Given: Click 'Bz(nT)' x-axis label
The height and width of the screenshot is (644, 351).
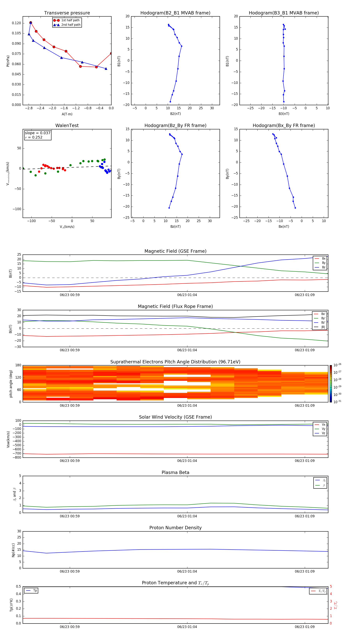Looking at the screenshot, I should [x=175, y=227].
